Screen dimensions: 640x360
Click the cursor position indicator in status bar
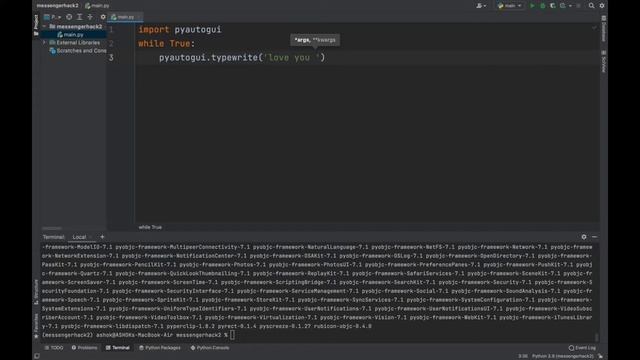(x=522, y=356)
